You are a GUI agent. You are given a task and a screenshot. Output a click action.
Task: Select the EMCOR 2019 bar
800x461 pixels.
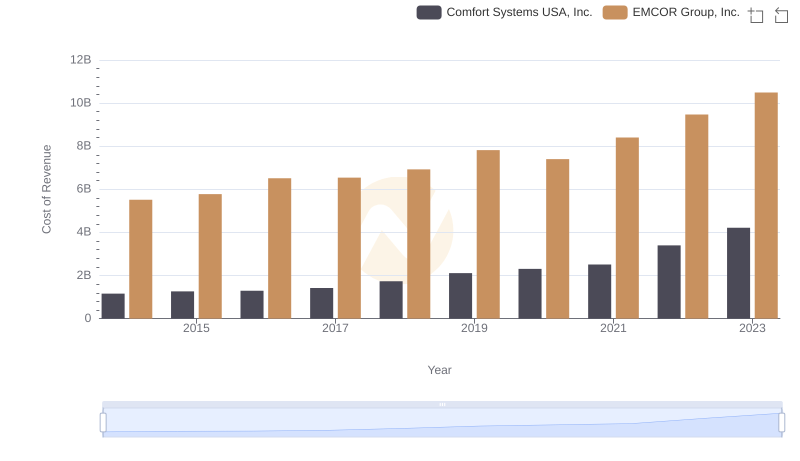(488, 234)
